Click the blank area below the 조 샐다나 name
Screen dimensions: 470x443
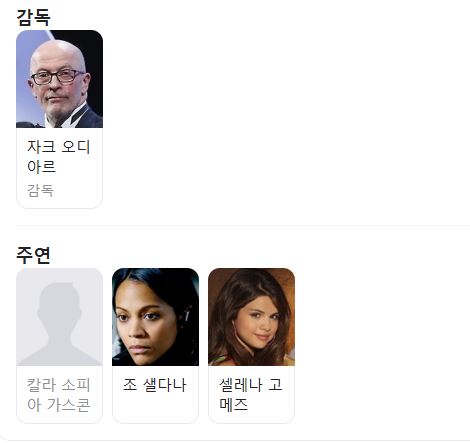[x=155, y=407]
